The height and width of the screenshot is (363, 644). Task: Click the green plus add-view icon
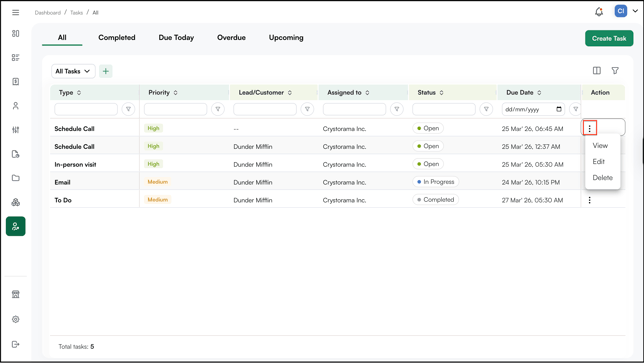tap(106, 71)
